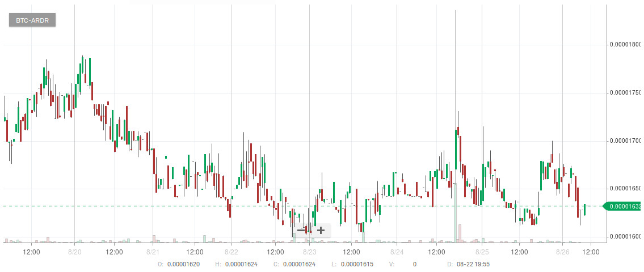Viewport: 644px width, 272px height.
Task: Select the 0.00001750 price axis label
Action: 625,93
